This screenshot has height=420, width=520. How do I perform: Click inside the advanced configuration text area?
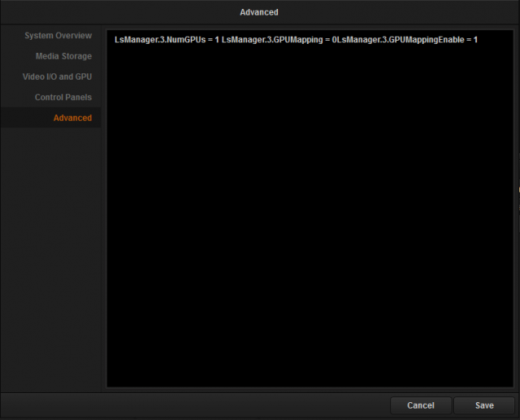coord(310,209)
